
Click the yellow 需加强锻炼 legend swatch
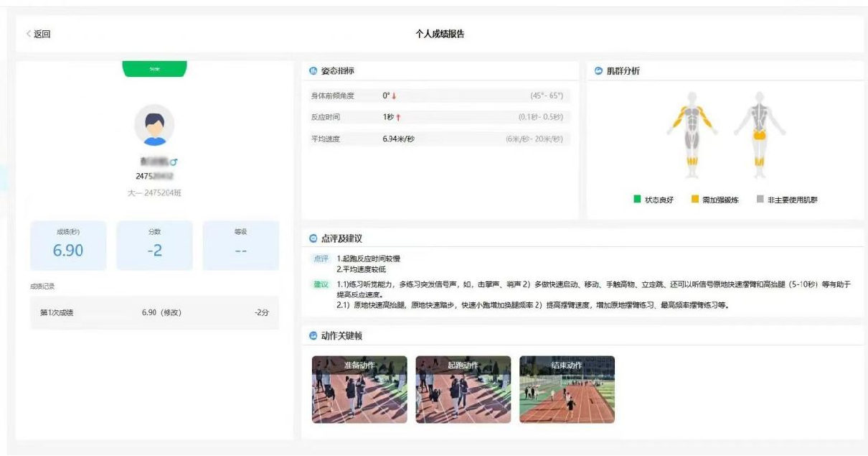694,200
